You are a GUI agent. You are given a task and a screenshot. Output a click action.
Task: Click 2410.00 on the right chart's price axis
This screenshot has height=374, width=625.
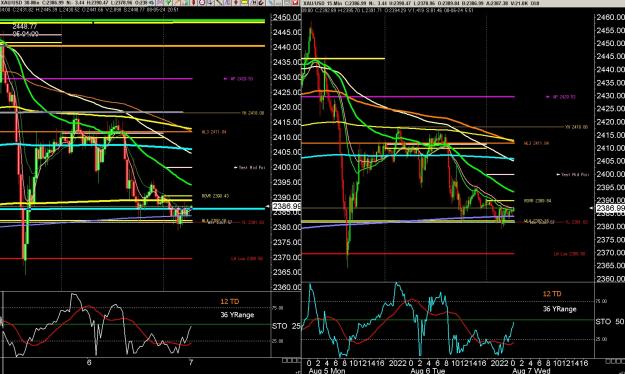610,148
